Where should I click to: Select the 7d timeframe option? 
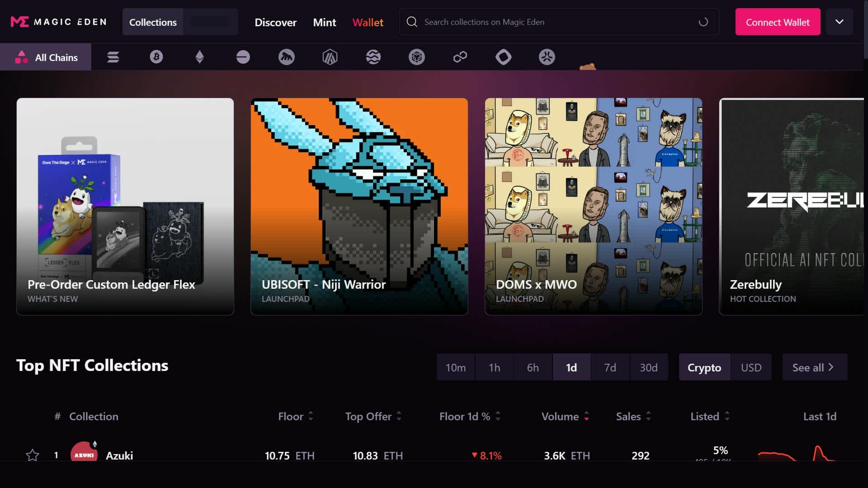(x=610, y=367)
